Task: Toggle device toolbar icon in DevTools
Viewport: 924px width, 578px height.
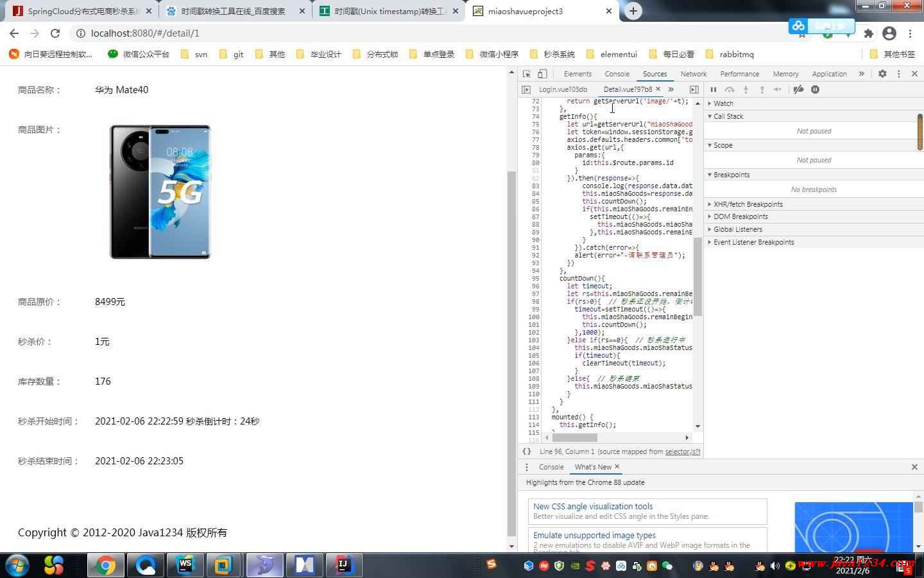Action: click(542, 74)
